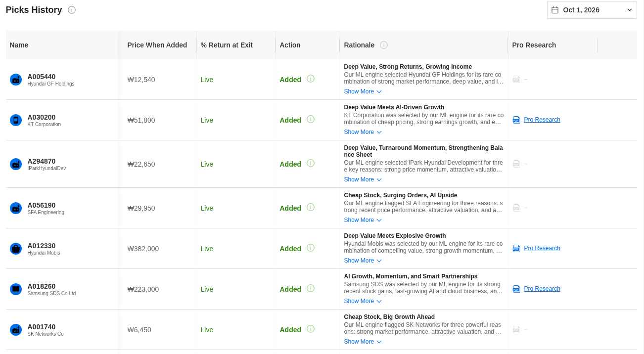Open Pro Research link for KT Corporation
This screenshot has height=354, width=644.
tap(542, 120)
